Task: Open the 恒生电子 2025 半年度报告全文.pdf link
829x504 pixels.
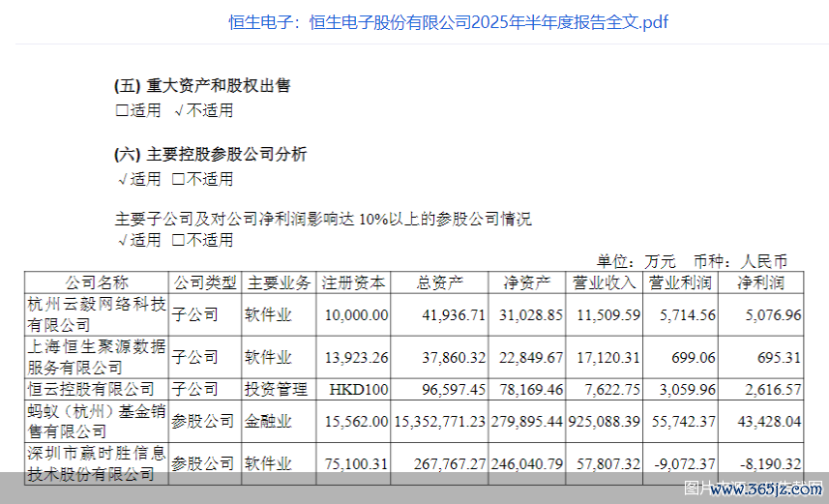Action: click(448, 22)
